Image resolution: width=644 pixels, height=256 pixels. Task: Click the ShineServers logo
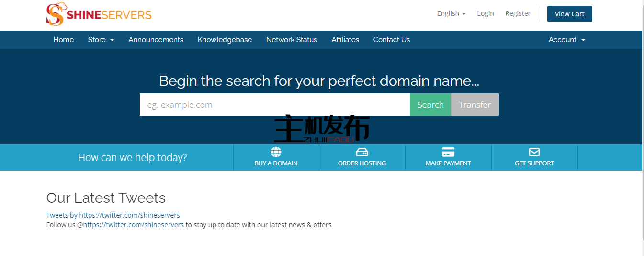pyautogui.click(x=99, y=14)
